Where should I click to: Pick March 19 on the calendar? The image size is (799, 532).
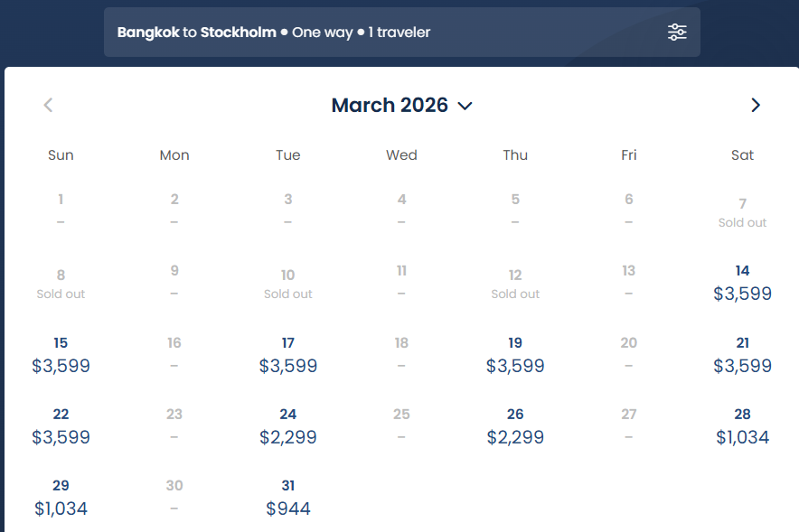(x=515, y=355)
